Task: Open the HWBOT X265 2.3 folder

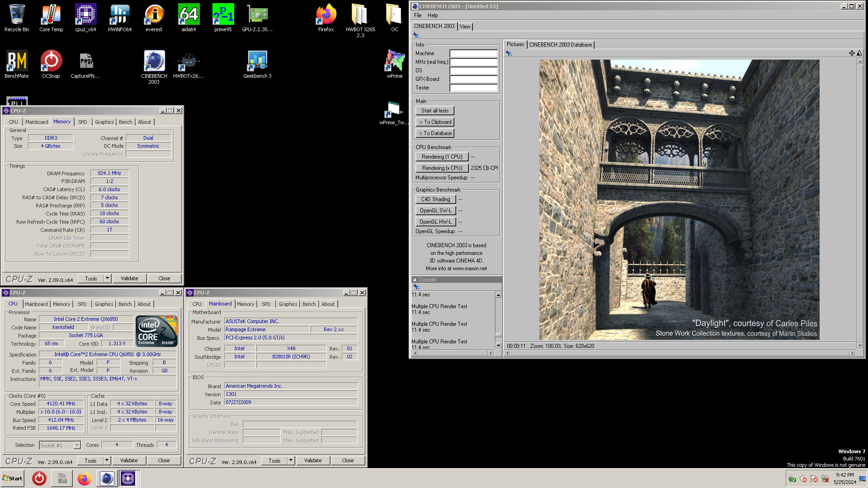Action: (360, 20)
